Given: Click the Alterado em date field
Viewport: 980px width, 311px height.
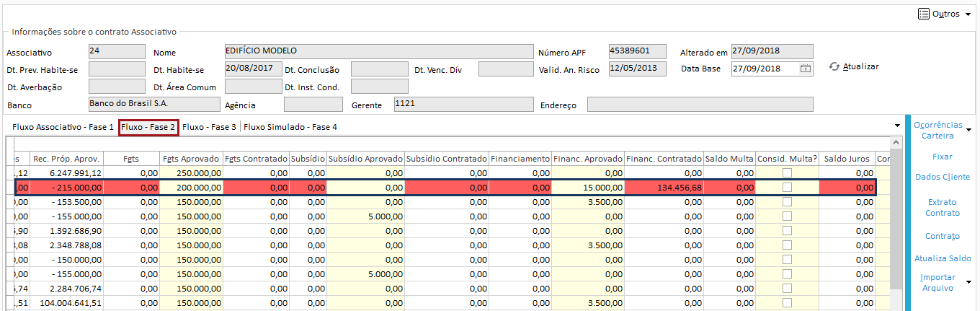Looking at the screenshot, I should [x=772, y=52].
